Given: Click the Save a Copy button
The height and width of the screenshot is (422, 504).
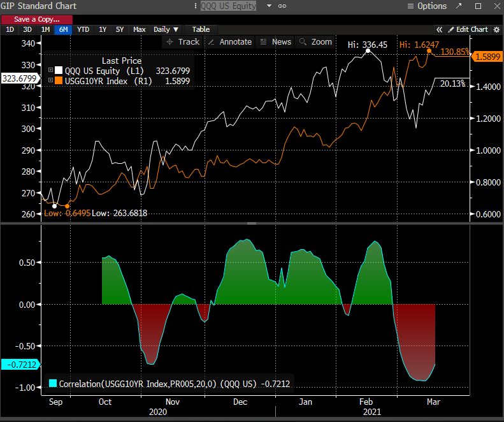Looking at the screenshot, I should click(37, 20).
